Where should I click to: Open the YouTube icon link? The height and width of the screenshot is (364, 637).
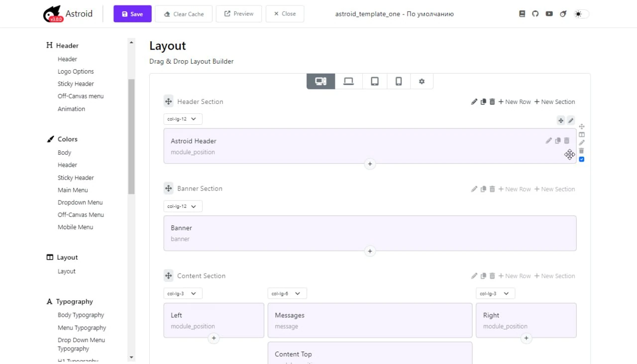point(549,14)
